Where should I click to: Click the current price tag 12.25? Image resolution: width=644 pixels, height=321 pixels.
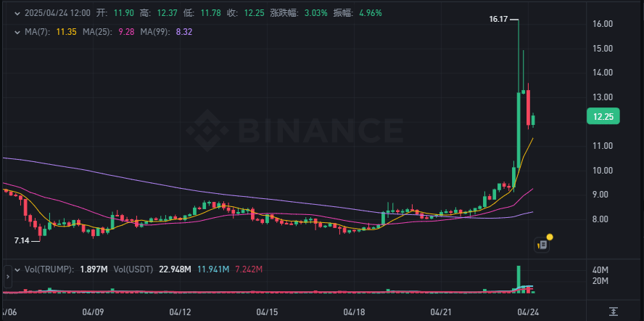(603, 117)
